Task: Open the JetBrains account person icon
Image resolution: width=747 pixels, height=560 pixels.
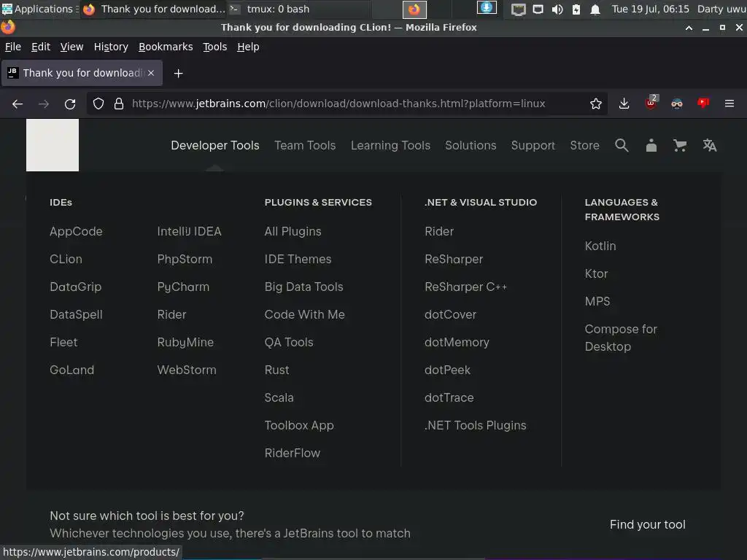Action: (651, 145)
